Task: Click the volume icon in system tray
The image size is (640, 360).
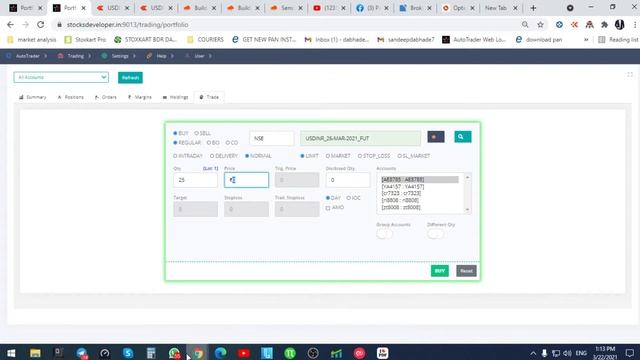Action: [x=567, y=353]
